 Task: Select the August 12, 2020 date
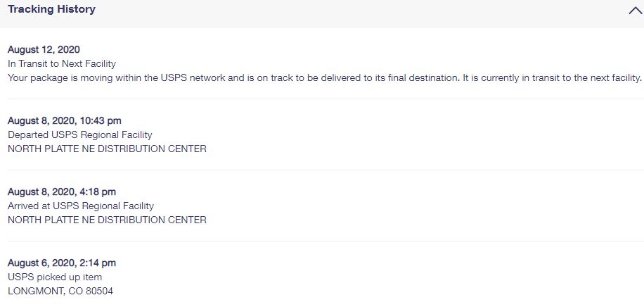pyautogui.click(x=44, y=49)
